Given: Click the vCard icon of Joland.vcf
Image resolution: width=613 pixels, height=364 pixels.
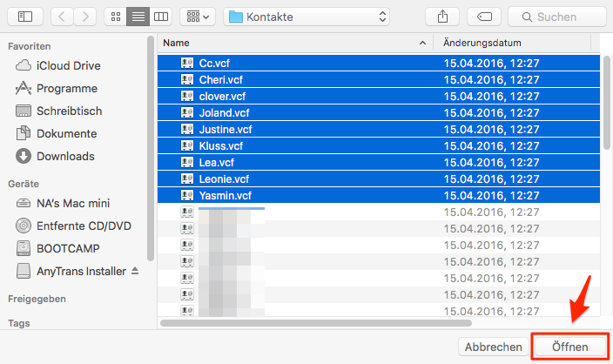Looking at the screenshot, I should coord(187,112).
